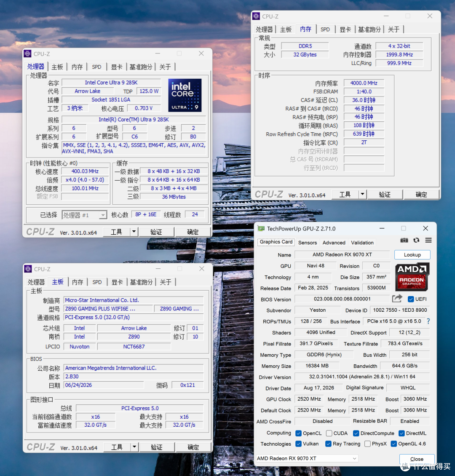455x476 pixels.
Task: Click the BIOS Version field in GPU-Z
Action: click(342, 299)
